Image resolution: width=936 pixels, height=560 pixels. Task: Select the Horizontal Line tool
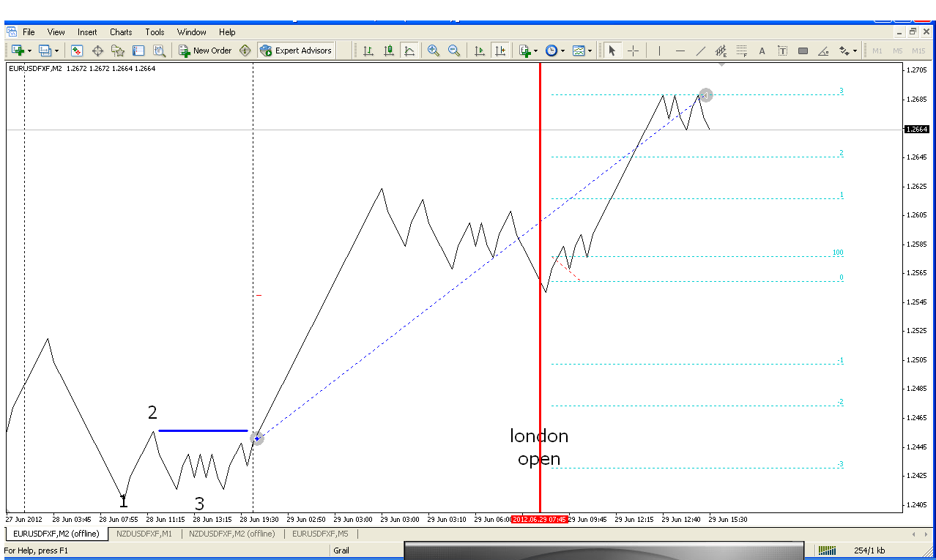pos(680,51)
